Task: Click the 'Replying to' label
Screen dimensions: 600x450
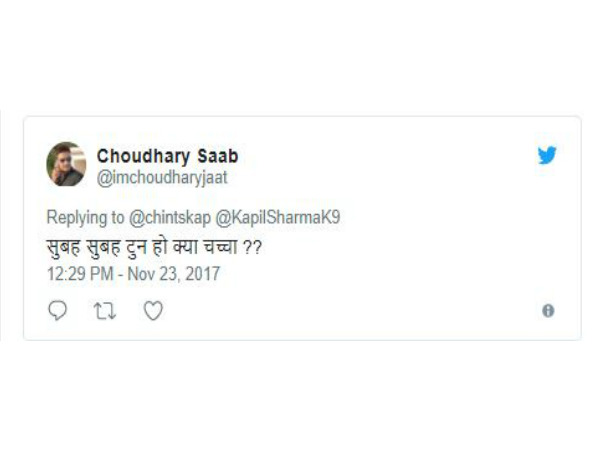Action: pos(86,218)
